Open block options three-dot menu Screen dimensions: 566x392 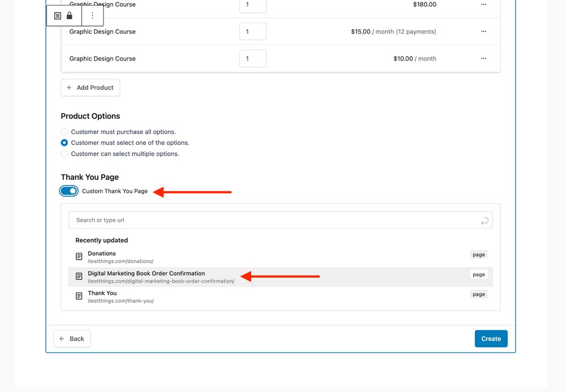93,16
